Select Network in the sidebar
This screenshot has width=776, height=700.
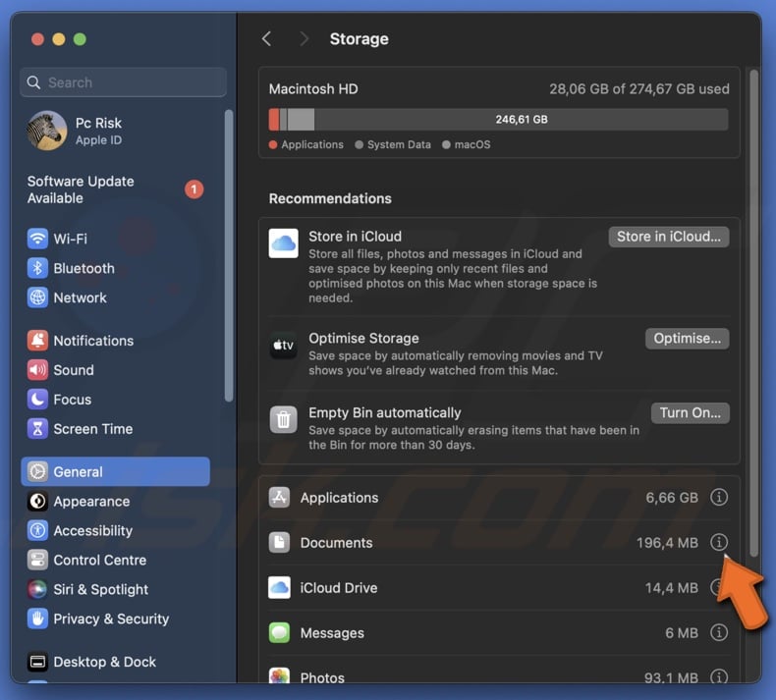pyautogui.click(x=115, y=297)
